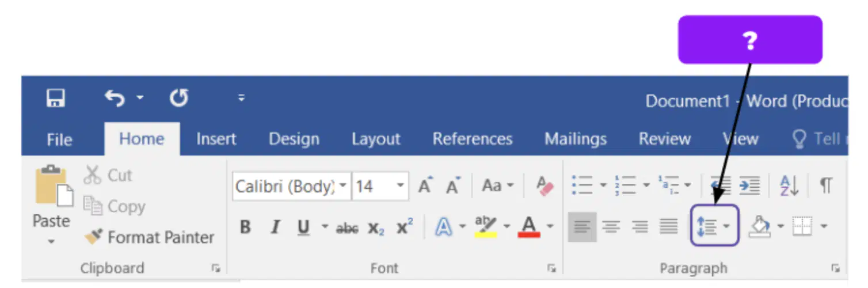
Task: Open the Layout ribbon tab
Action: (376, 139)
